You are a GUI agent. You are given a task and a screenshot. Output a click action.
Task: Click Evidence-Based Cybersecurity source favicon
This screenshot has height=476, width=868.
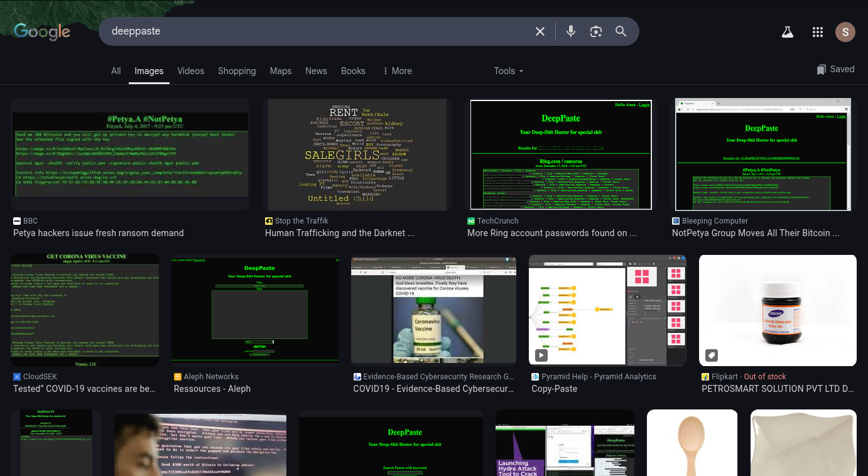tap(357, 377)
